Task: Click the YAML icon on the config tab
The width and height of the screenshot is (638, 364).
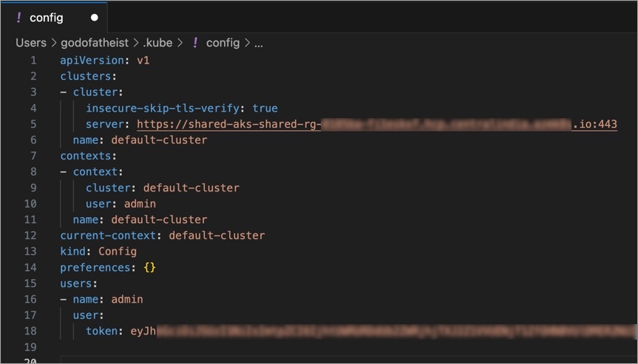Action: 18,18
